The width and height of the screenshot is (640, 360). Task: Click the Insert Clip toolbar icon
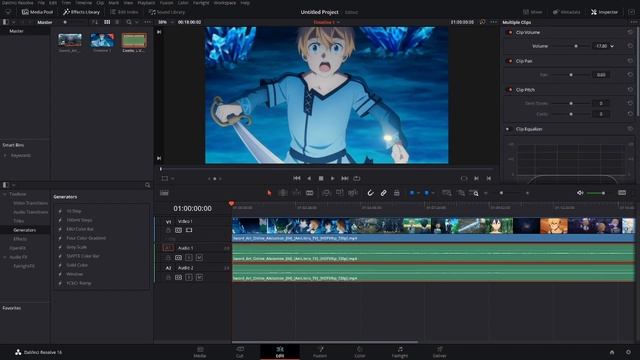click(326, 193)
